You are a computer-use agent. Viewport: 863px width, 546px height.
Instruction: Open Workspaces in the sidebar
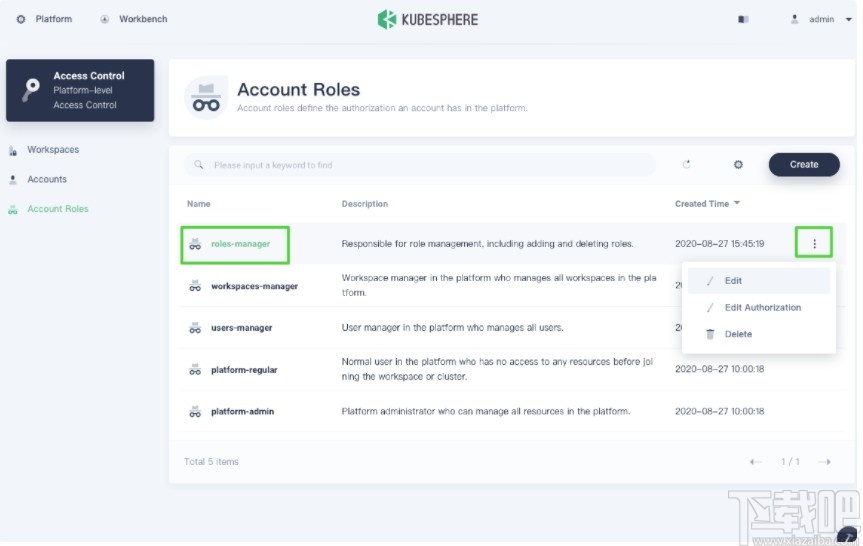(53, 150)
